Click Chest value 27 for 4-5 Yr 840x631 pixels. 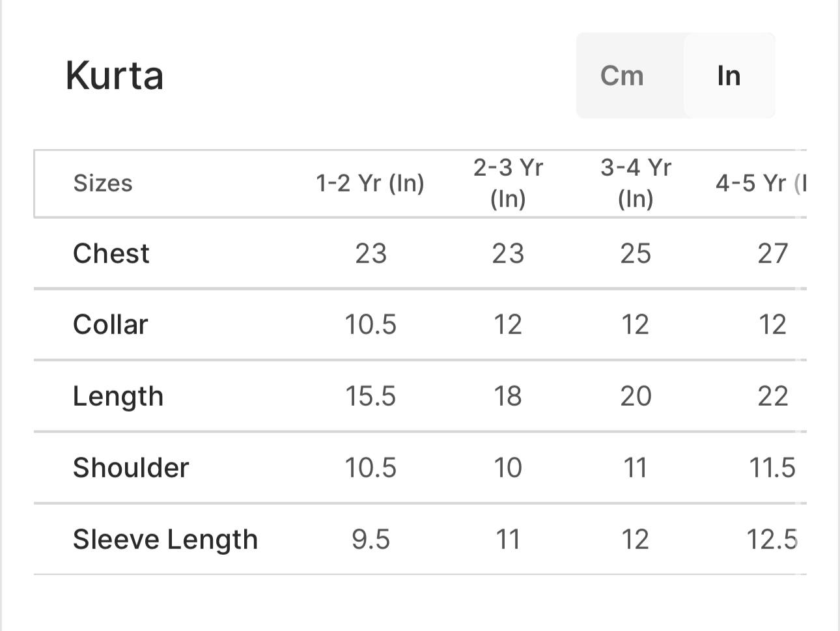pyautogui.click(x=772, y=253)
